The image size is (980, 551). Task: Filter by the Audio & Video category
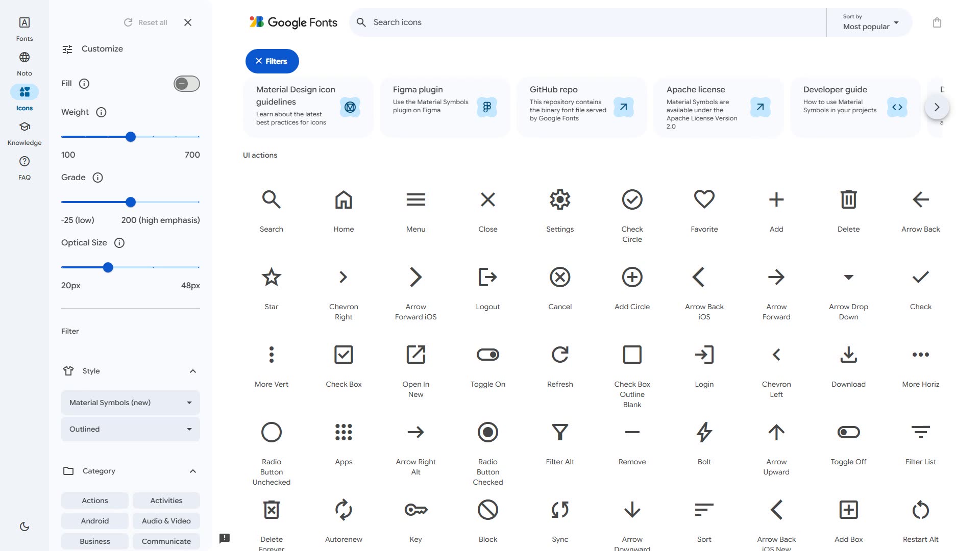(166, 521)
